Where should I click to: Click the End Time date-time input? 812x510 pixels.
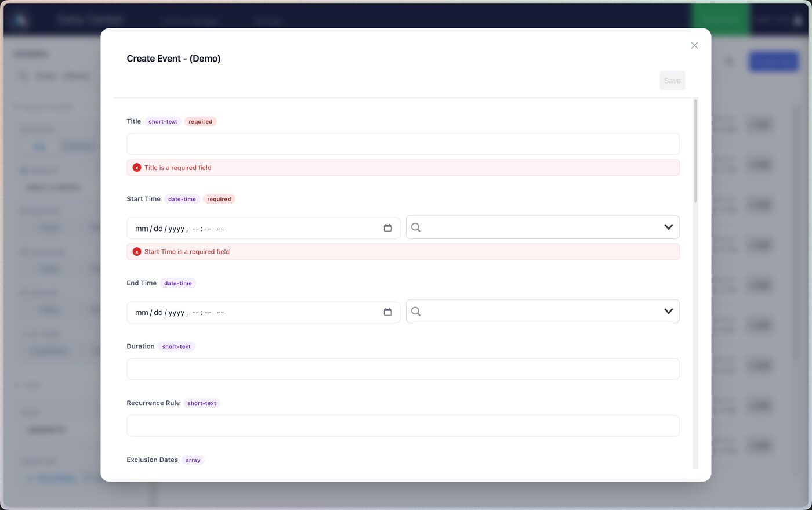point(263,312)
